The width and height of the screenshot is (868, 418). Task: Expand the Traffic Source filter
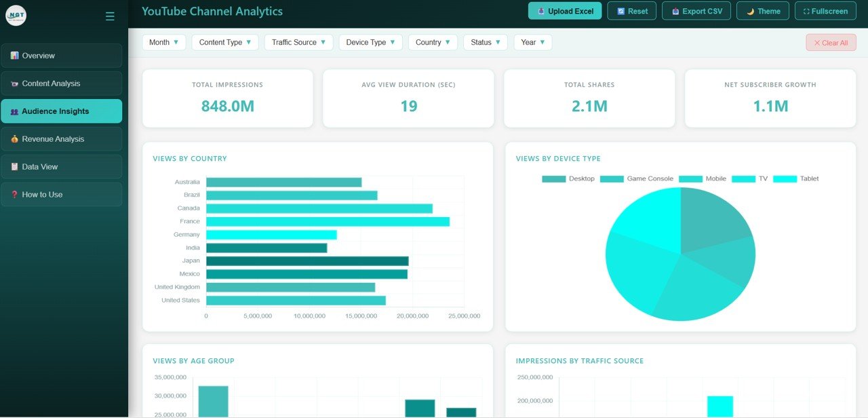(x=298, y=42)
